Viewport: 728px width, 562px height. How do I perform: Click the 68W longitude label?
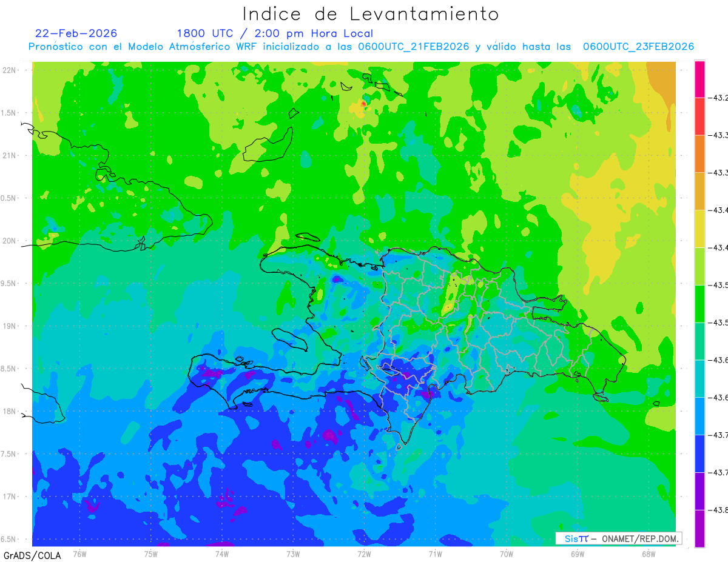pos(648,554)
